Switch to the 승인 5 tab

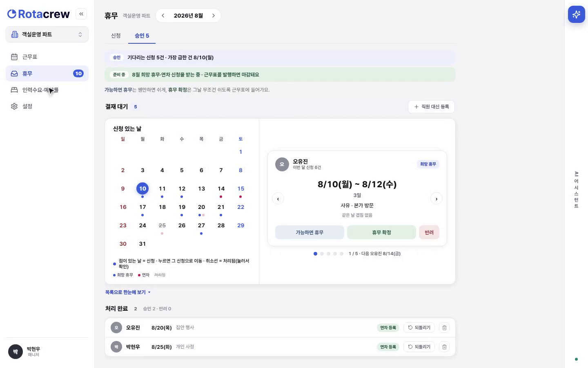[x=142, y=36]
